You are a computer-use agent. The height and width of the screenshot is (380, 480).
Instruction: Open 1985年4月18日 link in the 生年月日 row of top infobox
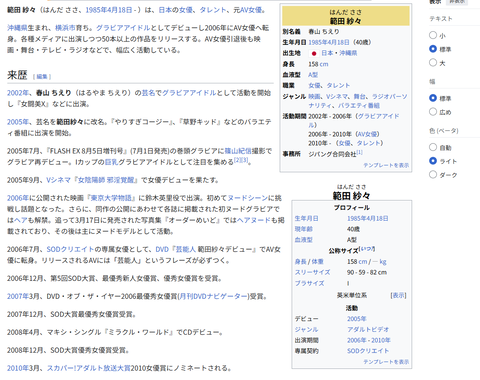[329, 43]
